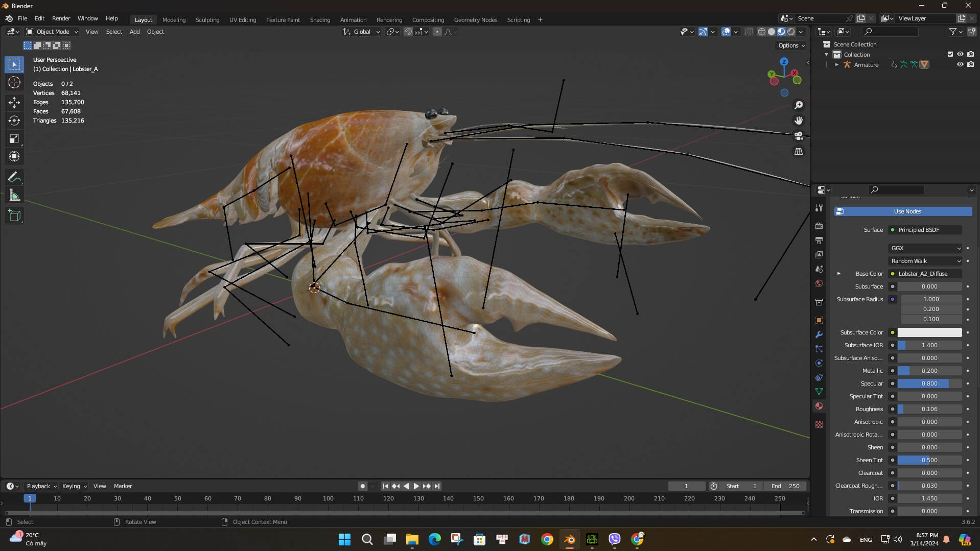The width and height of the screenshot is (980, 551).
Task: Uncheck Collection exclude checkbox
Action: (950, 54)
